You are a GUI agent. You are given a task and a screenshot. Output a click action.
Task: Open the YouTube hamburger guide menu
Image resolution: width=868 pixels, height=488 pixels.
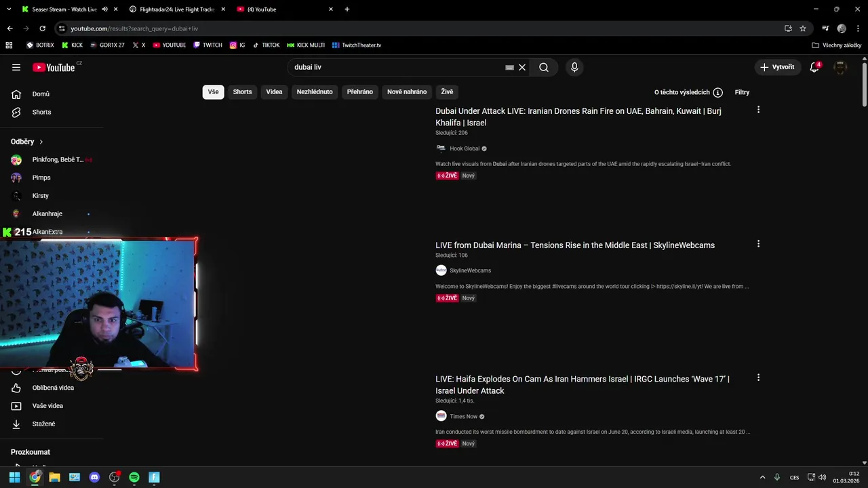click(16, 67)
